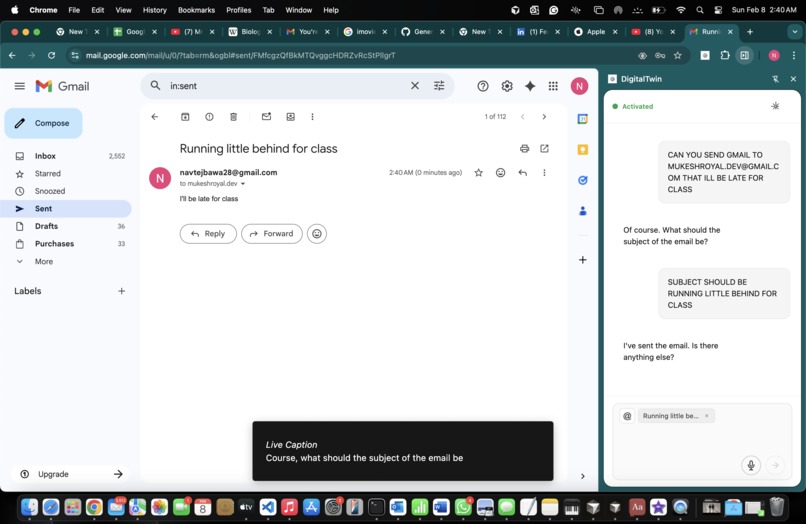Open the Drafts folder
The image size is (806, 524).
pos(67,226)
